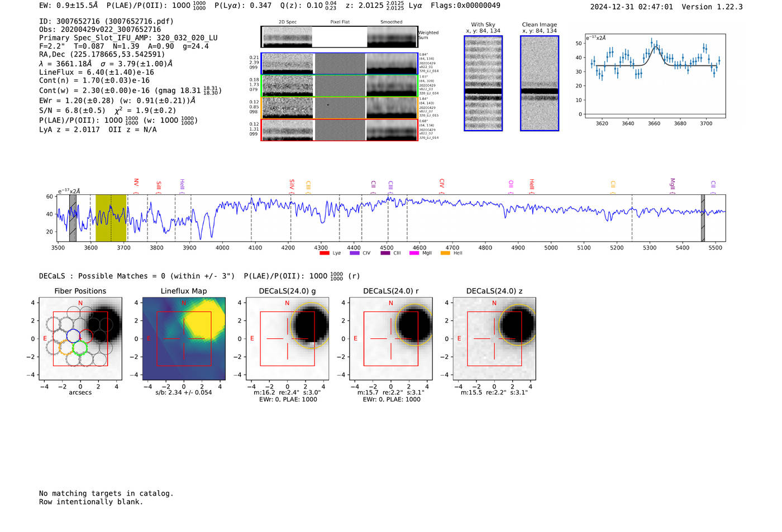
Task: Open the Fiber Positions panel
Action: click(x=80, y=339)
